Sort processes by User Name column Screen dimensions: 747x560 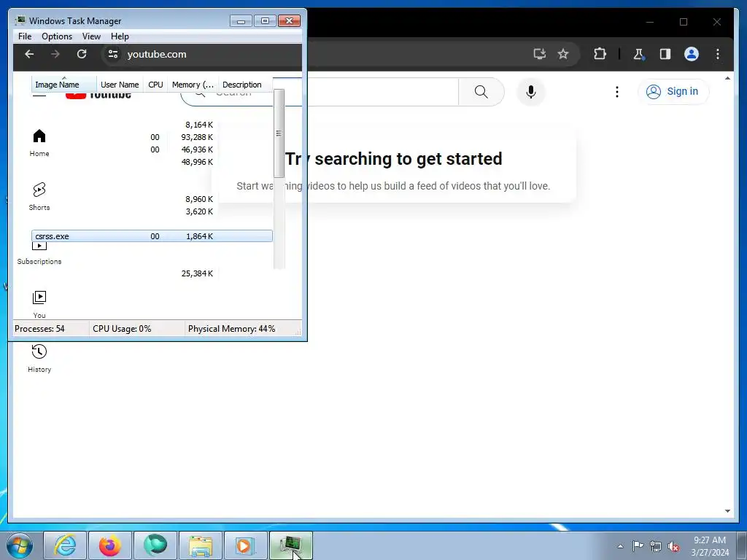point(120,85)
